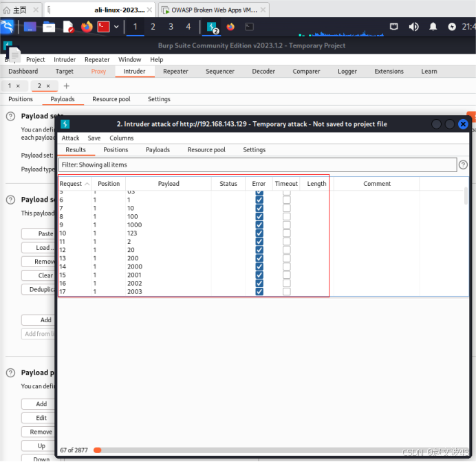Toggle Error checkbox for request 6 row
The width and height of the screenshot is (476, 462).
point(259,200)
